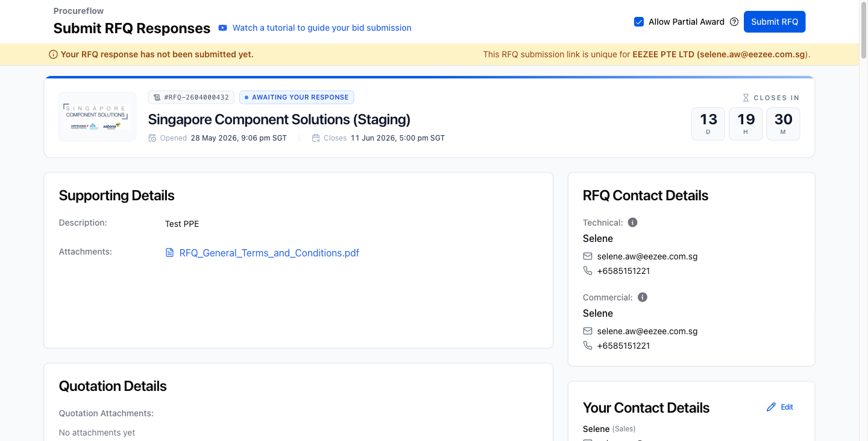Viewport: 868px width, 441px height.
Task: Click the Commercial contact phone icon
Action: (x=588, y=346)
